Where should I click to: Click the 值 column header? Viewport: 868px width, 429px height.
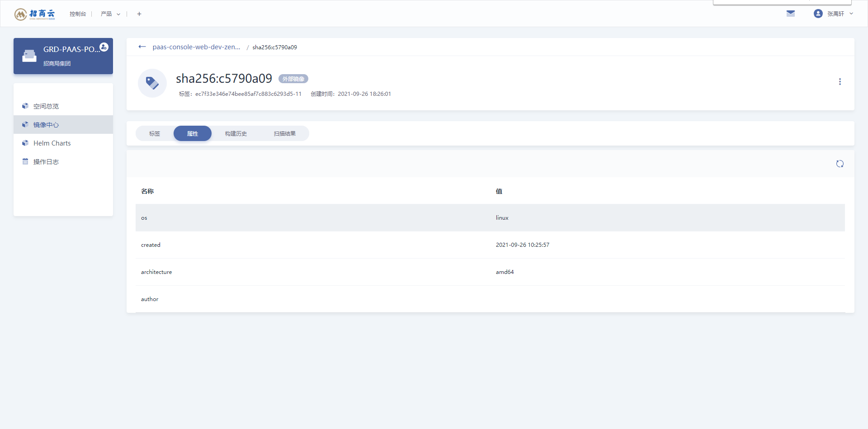[499, 191]
